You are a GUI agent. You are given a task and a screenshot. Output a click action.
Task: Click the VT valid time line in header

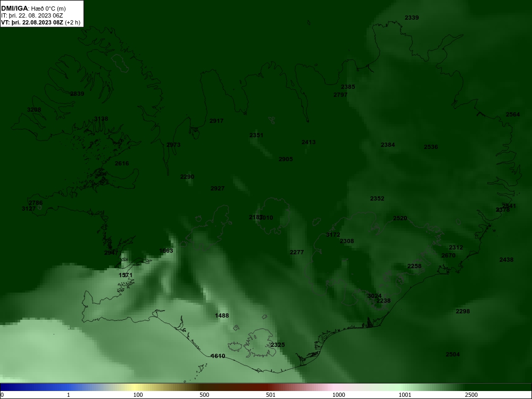[x=41, y=23]
